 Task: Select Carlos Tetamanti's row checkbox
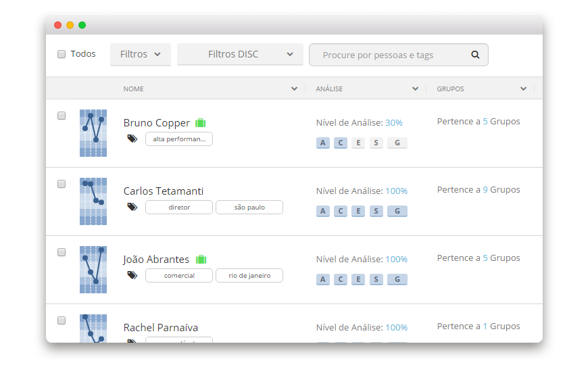click(x=62, y=184)
